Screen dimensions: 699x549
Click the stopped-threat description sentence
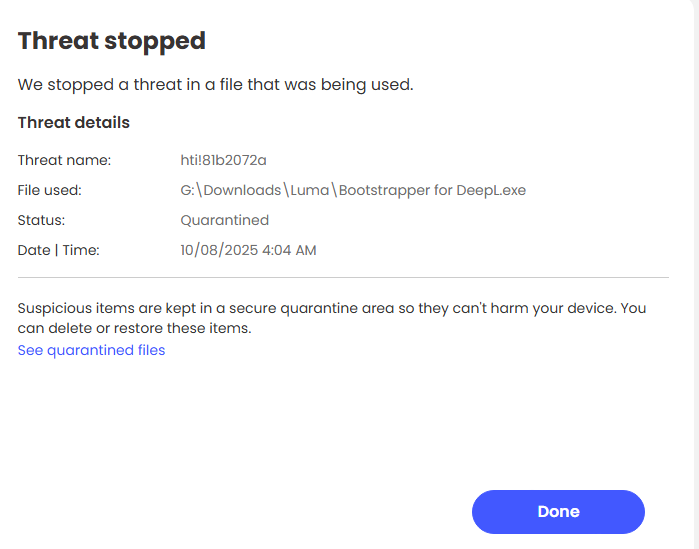coord(215,85)
